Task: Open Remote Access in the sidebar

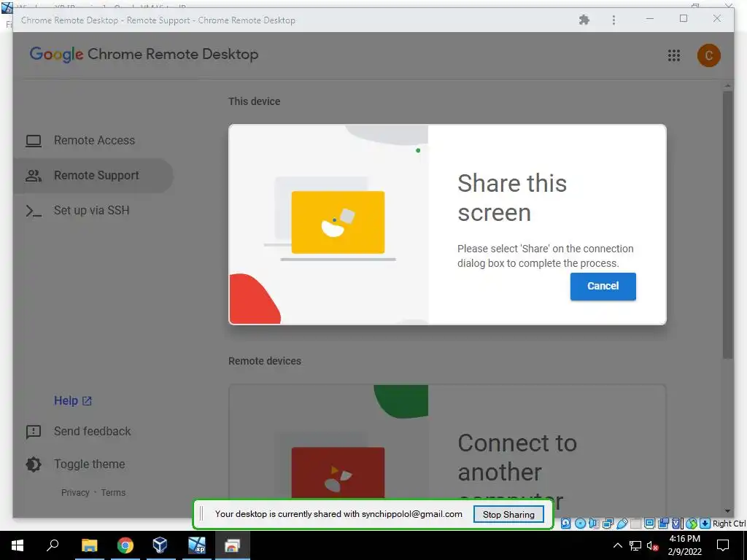Action: 94,141
